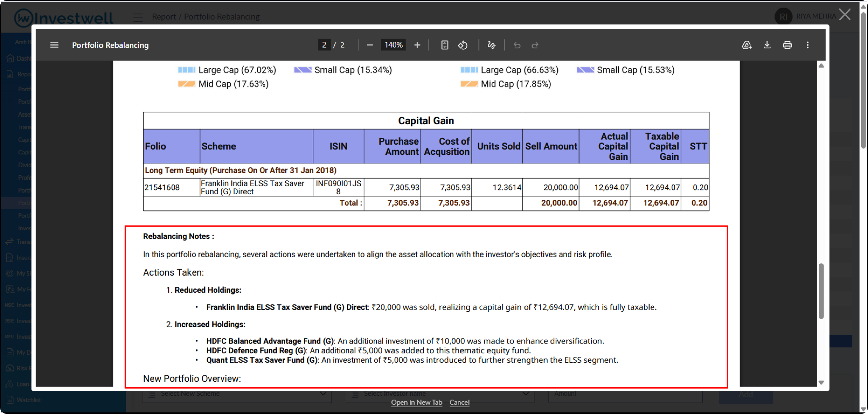Click the page number field showing 2
The height and width of the screenshot is (414, 868).
(324, 45)
